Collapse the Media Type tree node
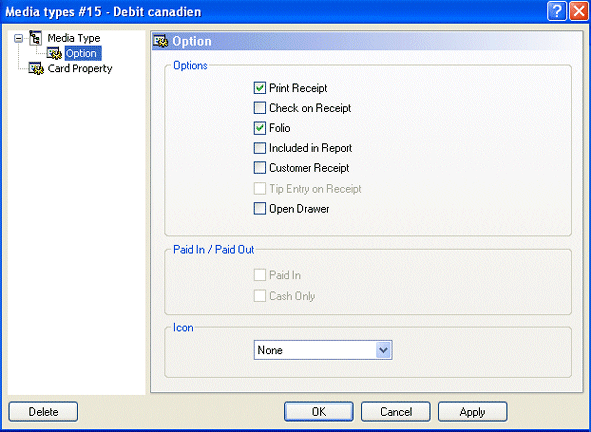This screenshot has height=432, width=591. point(18,38)
